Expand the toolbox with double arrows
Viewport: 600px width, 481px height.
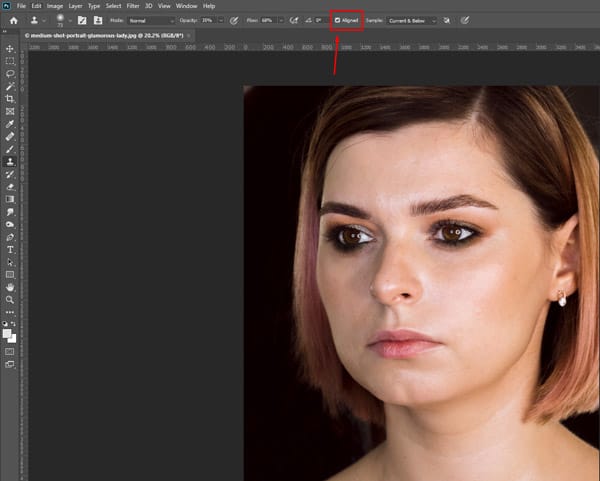tap(5, 31)
